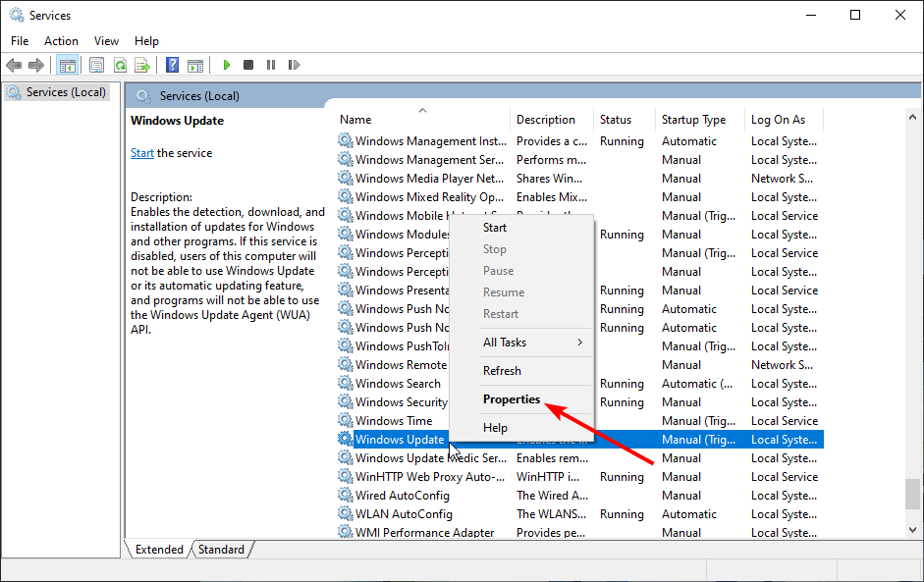
Task: Click Windows Mobile Hotspot service name
Action: [402, 216]
